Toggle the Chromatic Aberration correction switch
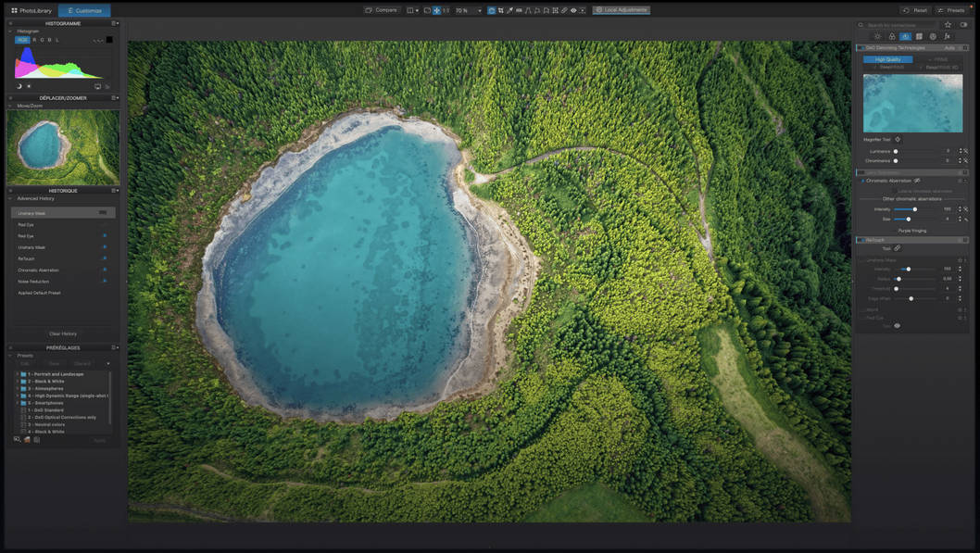 [861, 181]
